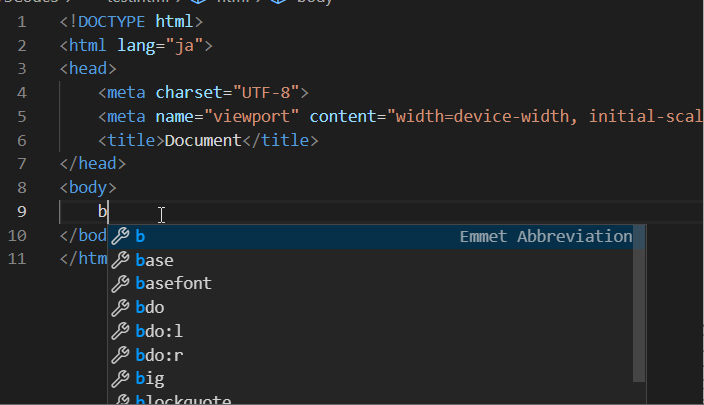Click the wrench icon beside 'blockquote'
The width and height of the screenshot is (704, 405).
pos(120,399)
